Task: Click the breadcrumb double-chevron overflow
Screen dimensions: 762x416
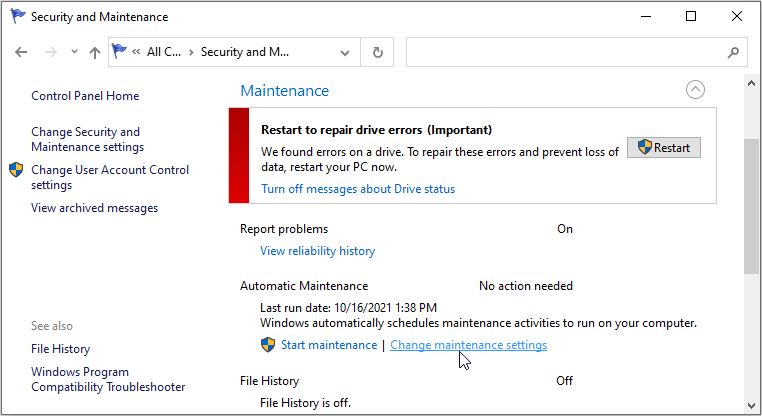Action: tap(136, 52)
